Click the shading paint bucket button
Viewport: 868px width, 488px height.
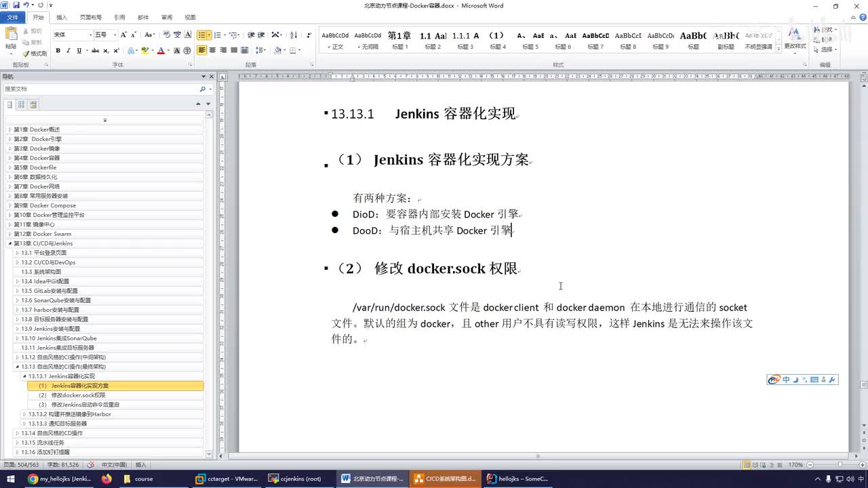(x=277, y=51)
